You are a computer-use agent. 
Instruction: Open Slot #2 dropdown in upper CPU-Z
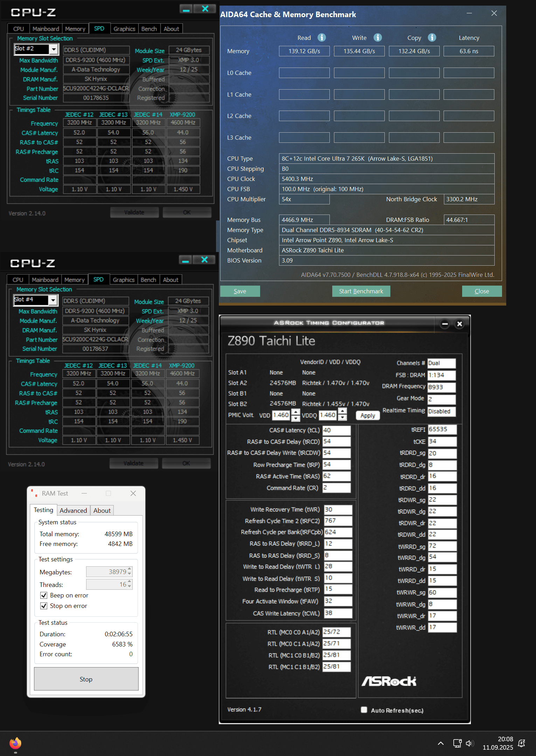54,49
